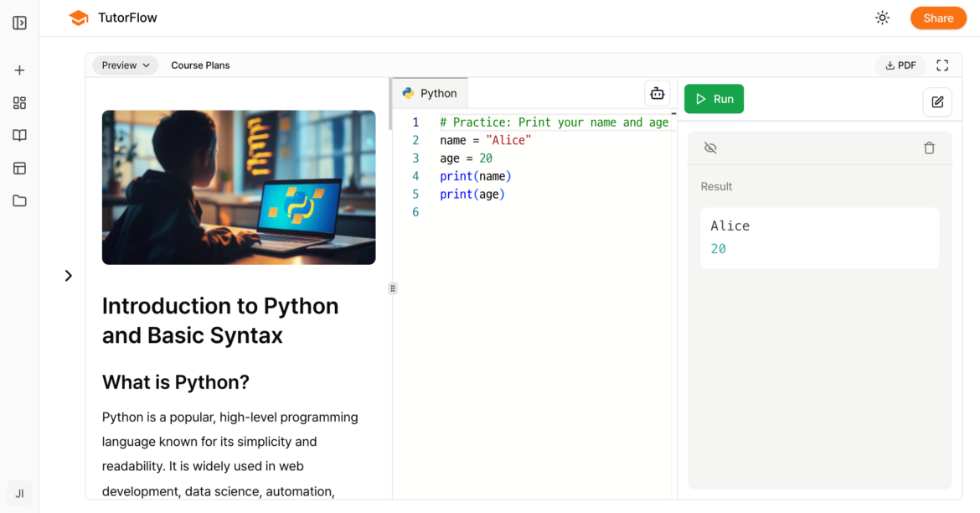
Task: Open the folder icon in sidebar
Action: [19, 201]
